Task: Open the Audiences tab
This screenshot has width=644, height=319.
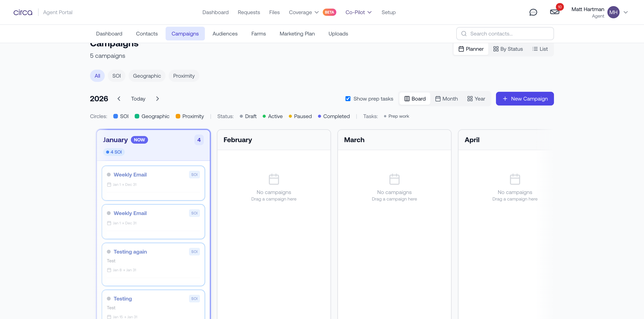Action: [225, 34]
